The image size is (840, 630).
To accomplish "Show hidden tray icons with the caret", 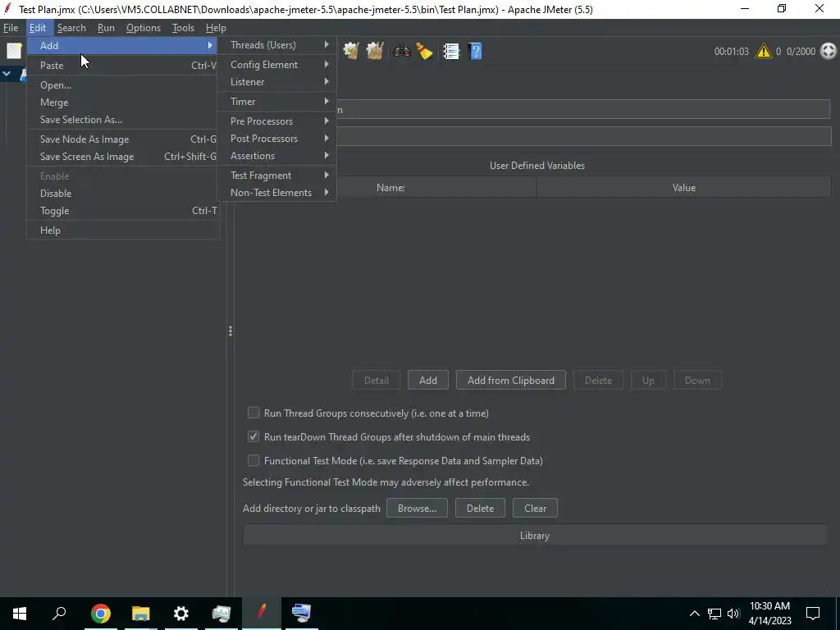I will [x=694, y=614].
